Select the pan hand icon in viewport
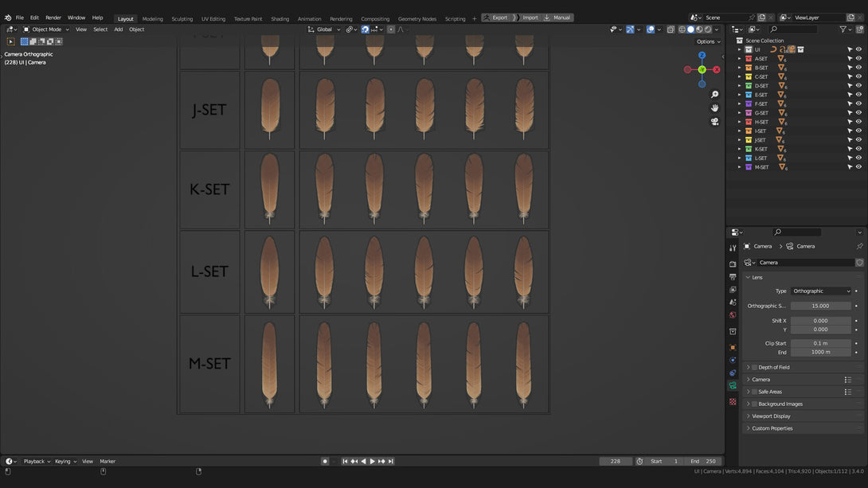The image size is (868, 488). pyautogui.click(x=714, y=108)
